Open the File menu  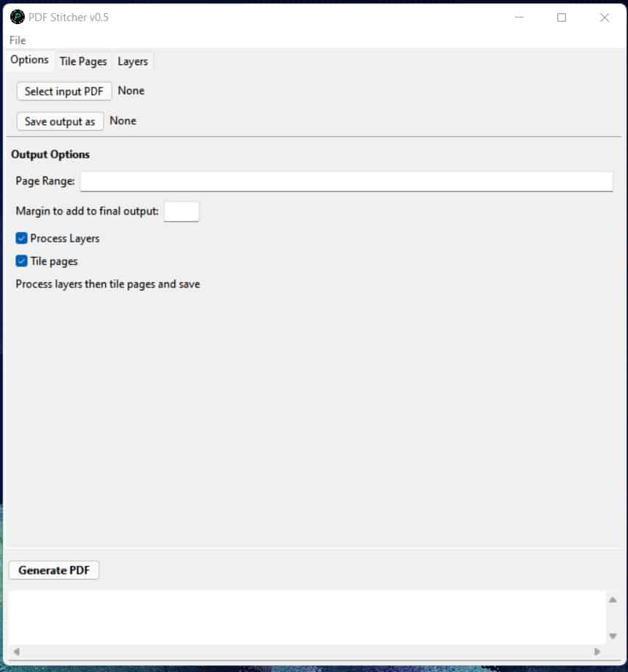[18, 40]
